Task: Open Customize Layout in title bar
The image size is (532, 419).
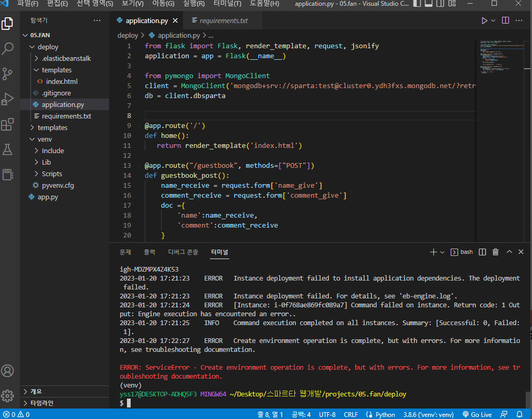Action: coord(452,4)
